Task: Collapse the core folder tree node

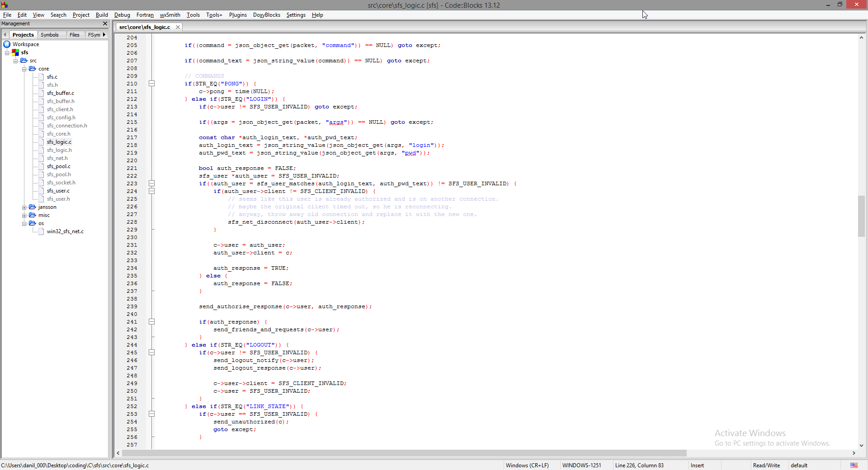Action: (x=24, y=69)
